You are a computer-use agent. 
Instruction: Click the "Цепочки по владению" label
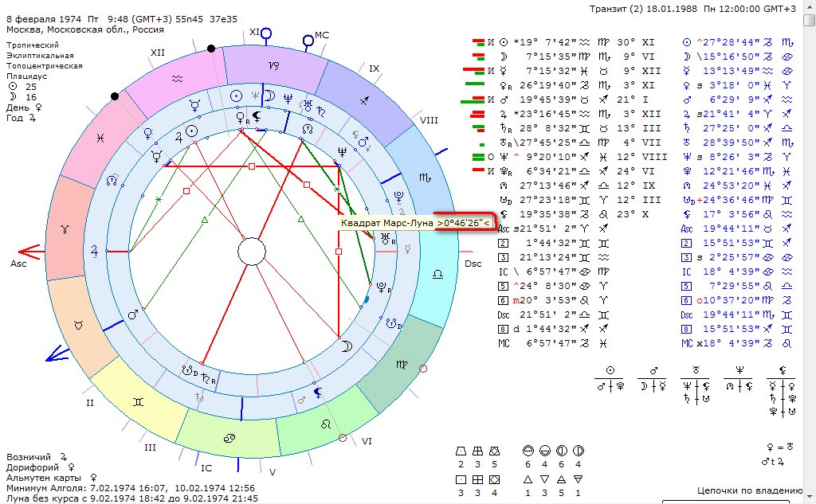click(748, 490)
